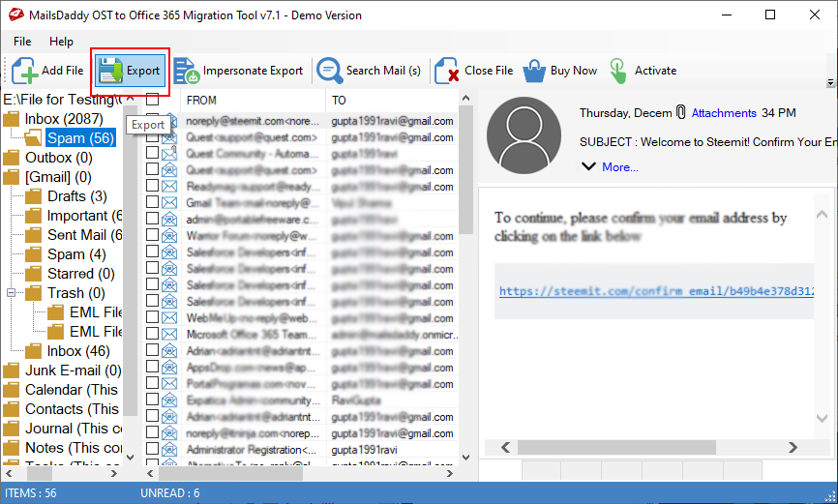Check the Readymag support email checkbox
The height and width of the screenshot is (504, 838).
point(152,187)
